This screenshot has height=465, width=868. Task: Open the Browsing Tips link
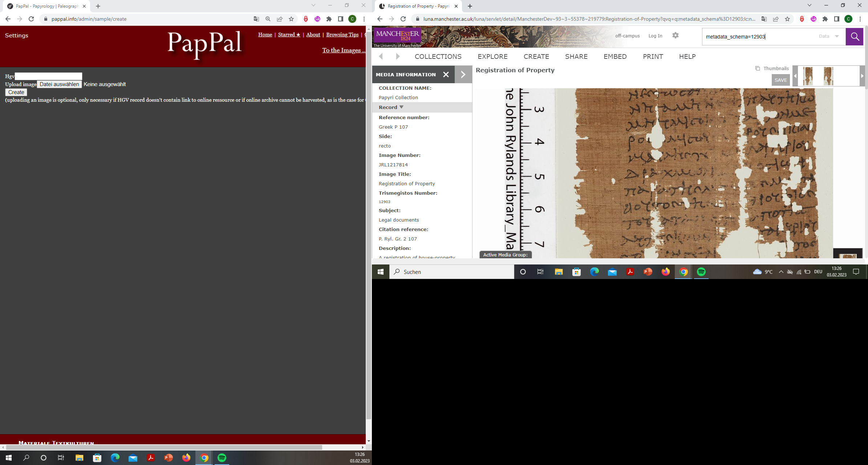342,35
